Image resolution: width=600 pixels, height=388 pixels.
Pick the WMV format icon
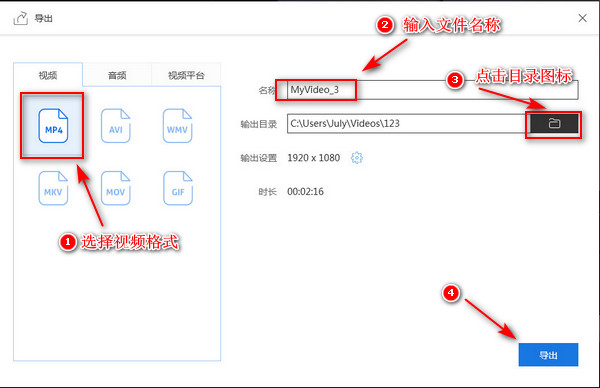pos(178,126)
